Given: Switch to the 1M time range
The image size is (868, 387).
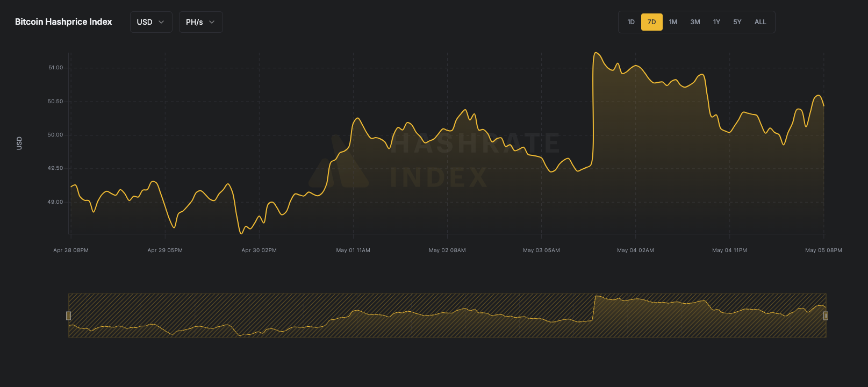Looking at the screenshot, I should [673, 22].
